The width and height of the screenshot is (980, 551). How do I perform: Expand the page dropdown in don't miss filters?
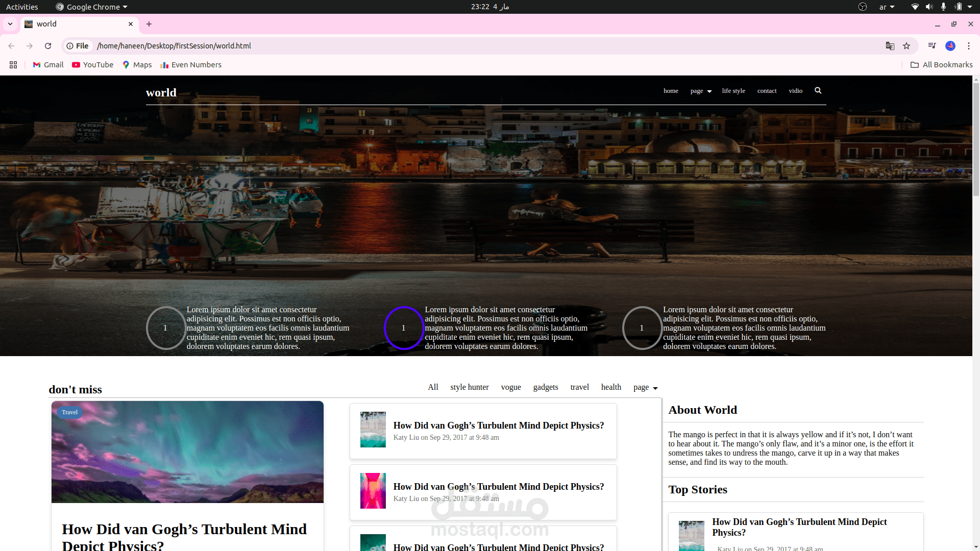click(x=645, y=388)
